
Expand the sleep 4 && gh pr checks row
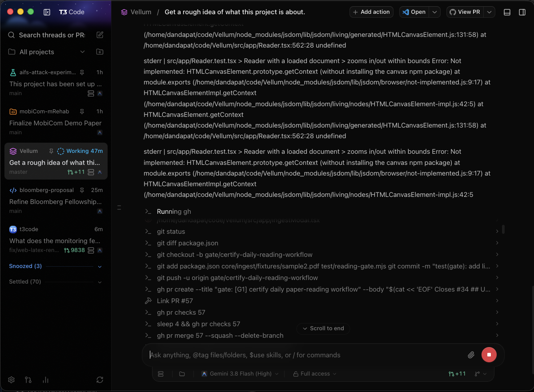(x=322, y=324)
